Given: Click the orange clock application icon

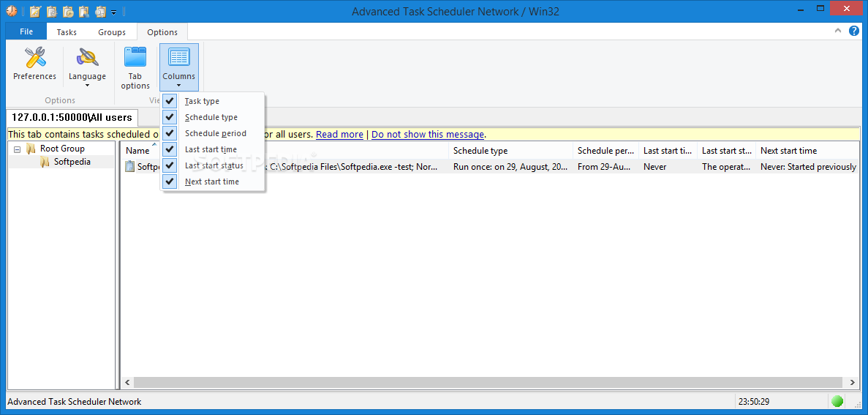Looking at the screenshot, I should coord(12,10).
